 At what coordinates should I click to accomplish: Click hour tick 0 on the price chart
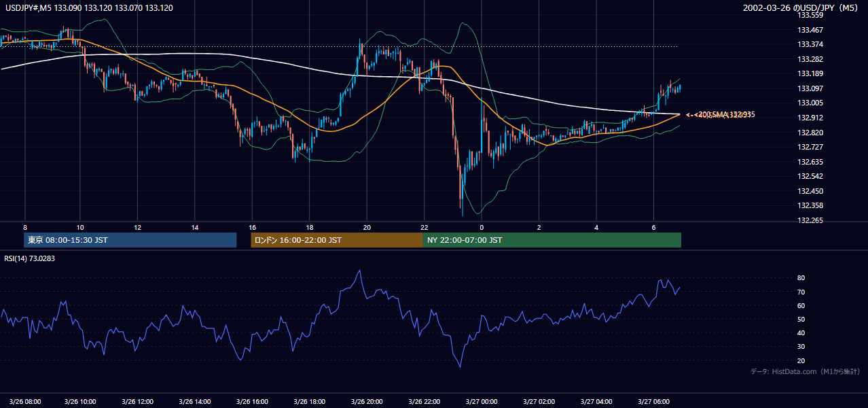coord(482,227)
